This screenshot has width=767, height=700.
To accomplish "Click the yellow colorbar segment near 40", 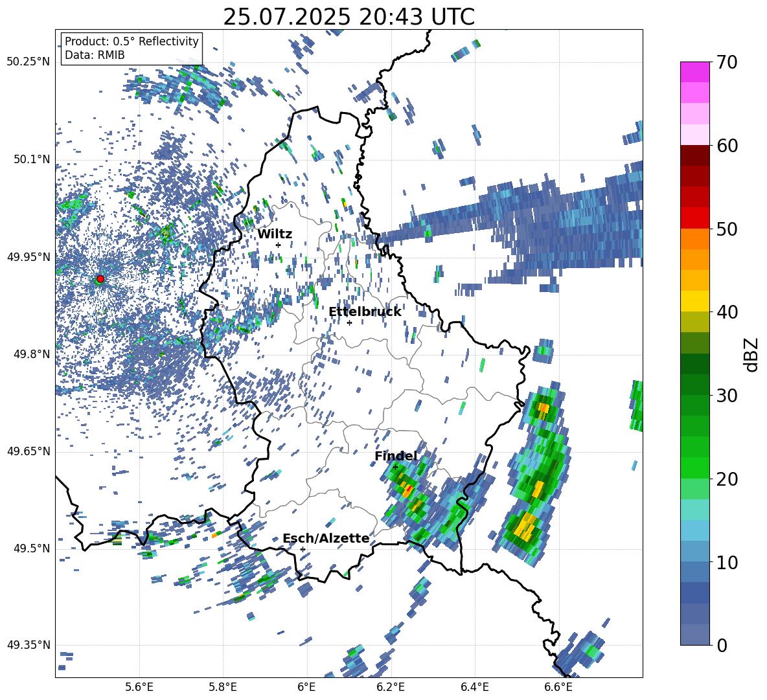I will point(694,301).
